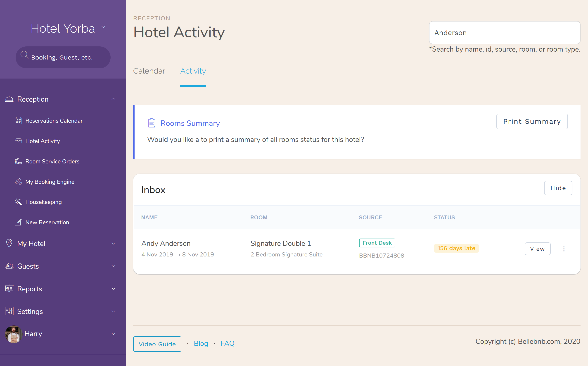Click the My Booking Engine sidebar icon

coord(18,182)
